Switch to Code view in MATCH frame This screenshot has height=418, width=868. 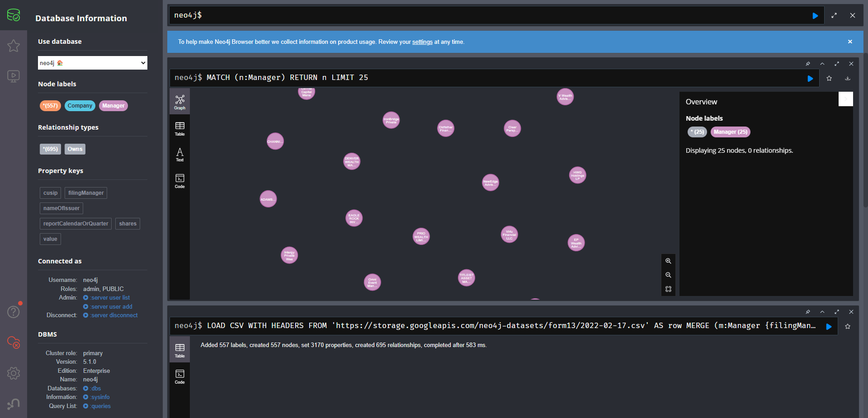pos(179,181)
